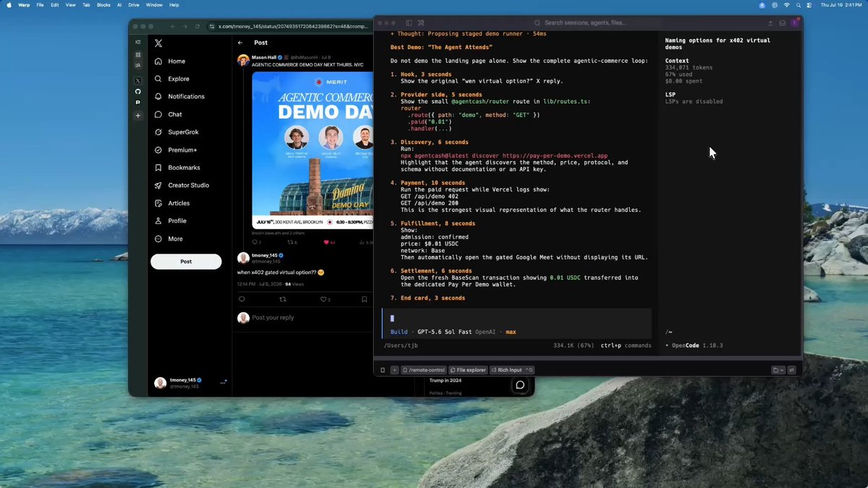The width and height of the screenshot is (868, 488).
Task: Toggle Warp left panel icon
Action: click(409, 23)
